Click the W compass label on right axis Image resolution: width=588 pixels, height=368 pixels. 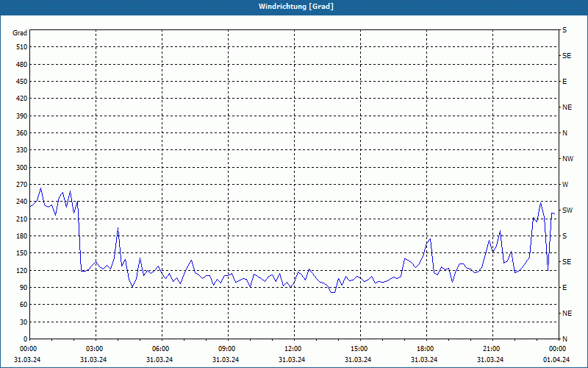coord(565,185)
